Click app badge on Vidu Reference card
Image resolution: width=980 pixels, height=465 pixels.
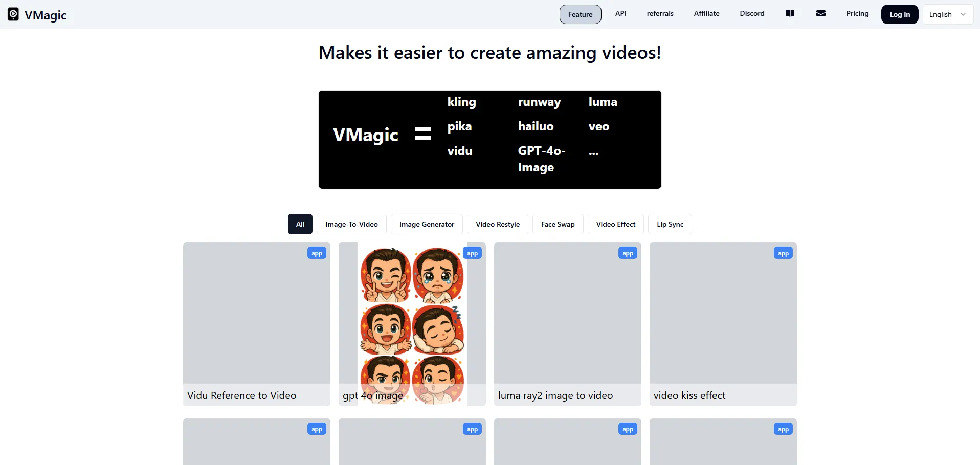(x=317, y=253)
